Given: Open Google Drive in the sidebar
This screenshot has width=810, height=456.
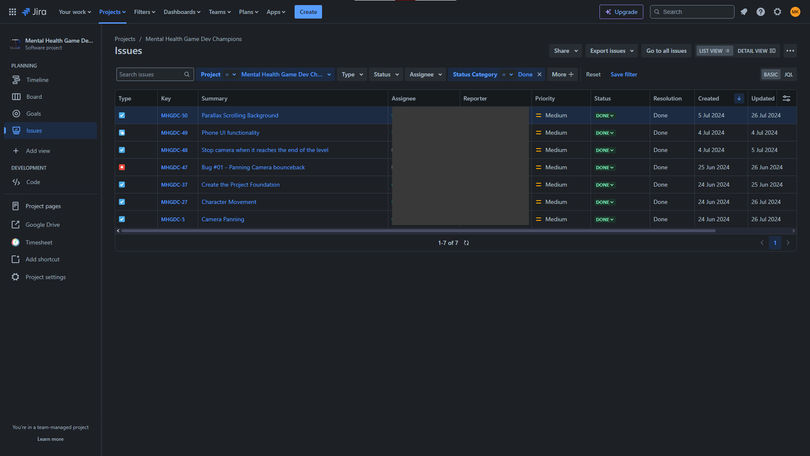Looking at the screenshot, I should tap(51, 225).
